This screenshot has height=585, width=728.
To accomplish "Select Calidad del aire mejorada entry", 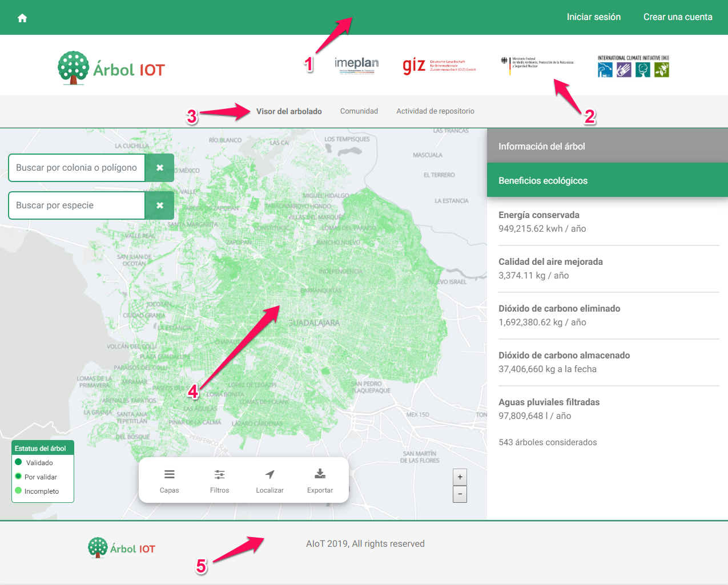I will point(609,269).
